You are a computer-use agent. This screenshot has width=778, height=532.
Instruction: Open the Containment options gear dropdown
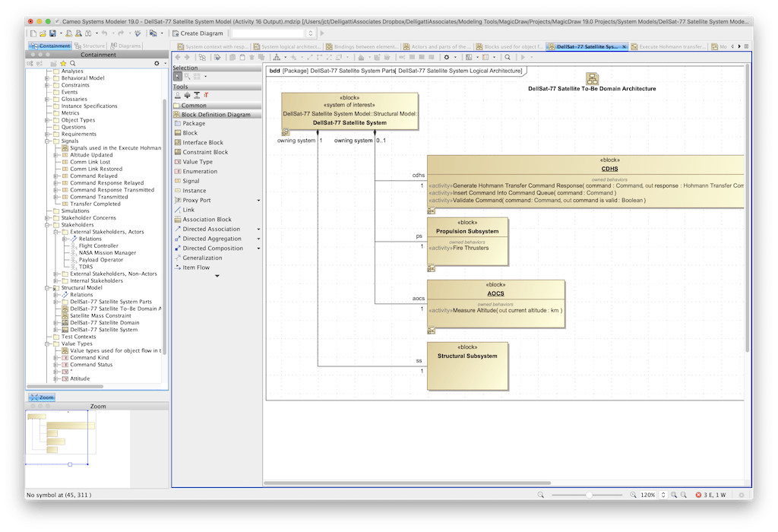(157, 63)
